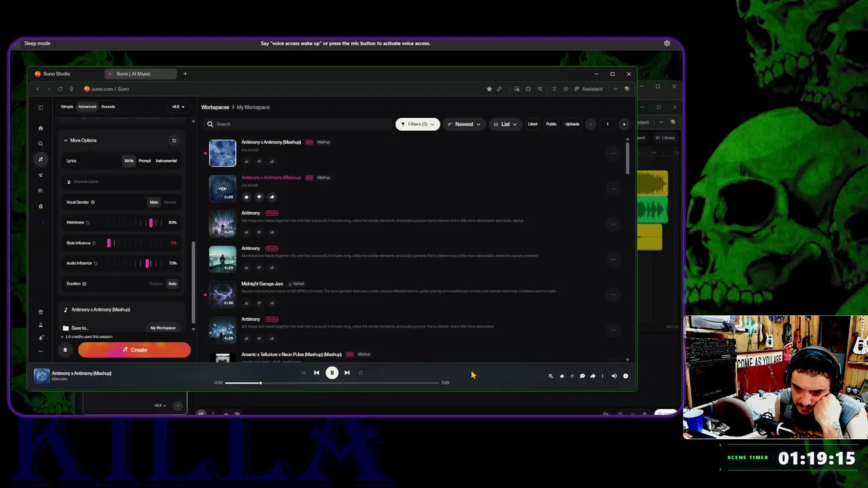This screenshot has height=488, width=868.
Task: Go to the Workspaces breadcrumb
Action: point(215,107)
